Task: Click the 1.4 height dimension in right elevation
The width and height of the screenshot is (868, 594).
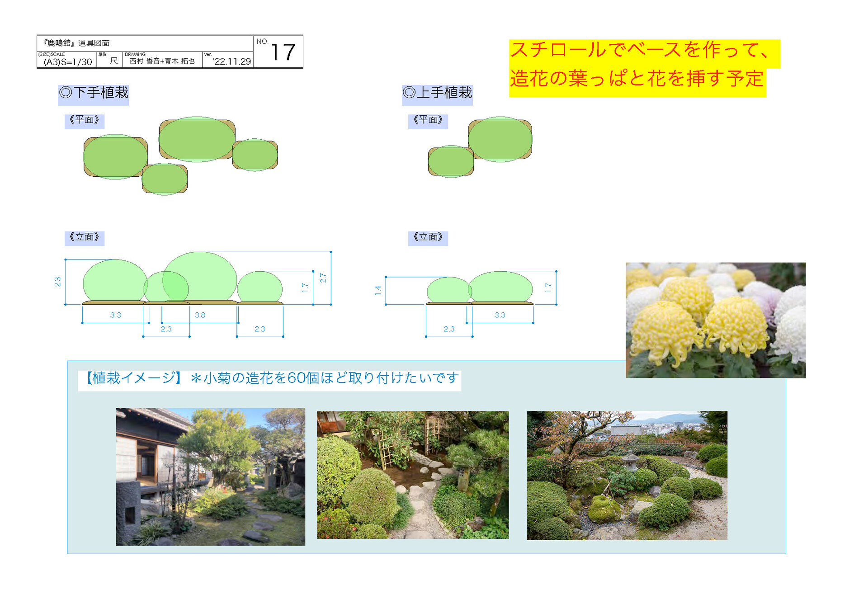Action: [378, 291]
